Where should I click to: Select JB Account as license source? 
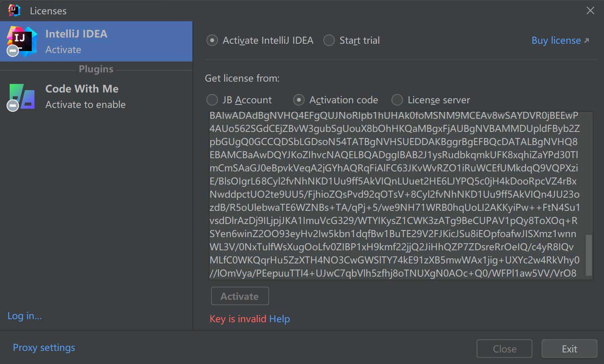click(212, 100)
